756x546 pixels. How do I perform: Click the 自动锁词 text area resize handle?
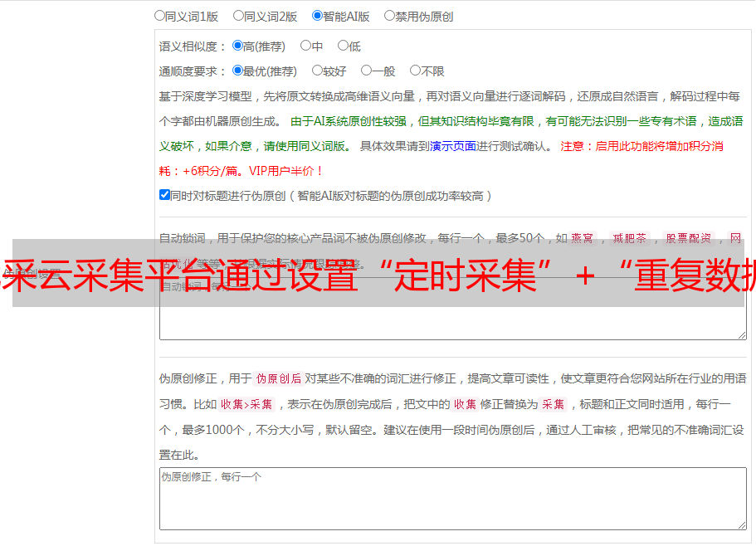(x=742, y=335)
